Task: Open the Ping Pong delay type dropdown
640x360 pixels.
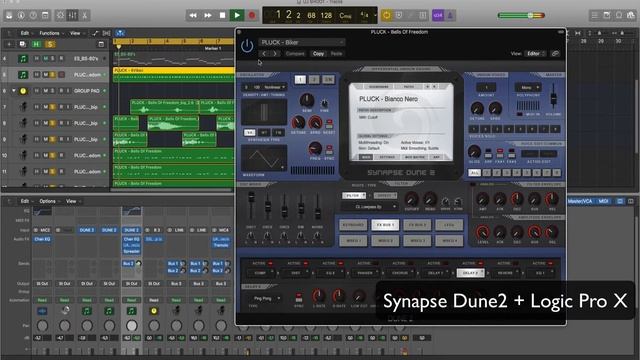Action: coord(264,298)
